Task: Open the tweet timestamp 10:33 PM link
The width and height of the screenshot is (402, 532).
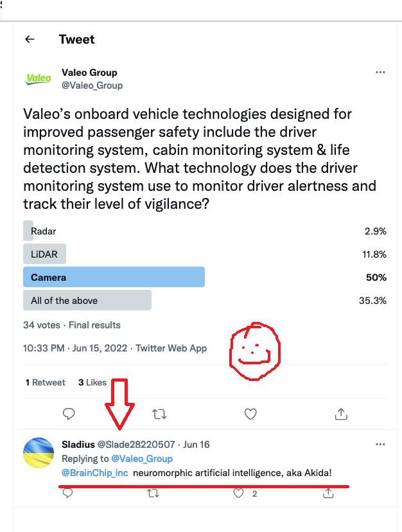Action: pyautogui.click(x=44, y=348)
